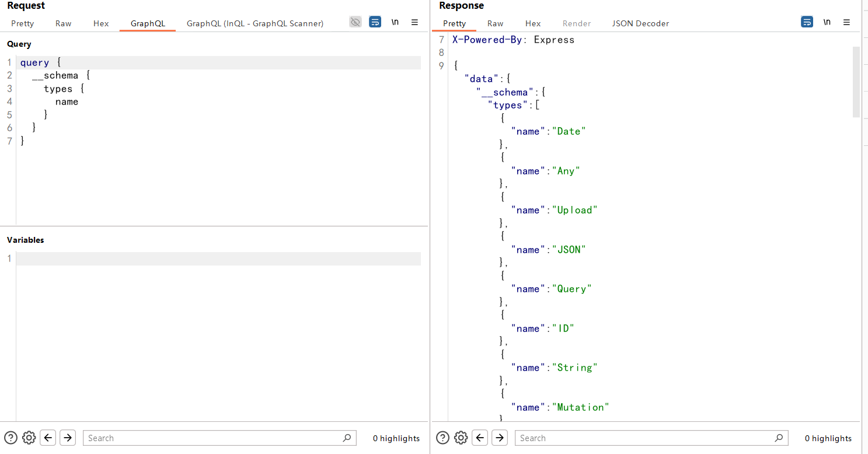868x454 pixels.
Task: Go to next search match in Response
Action: coord(500,438)
